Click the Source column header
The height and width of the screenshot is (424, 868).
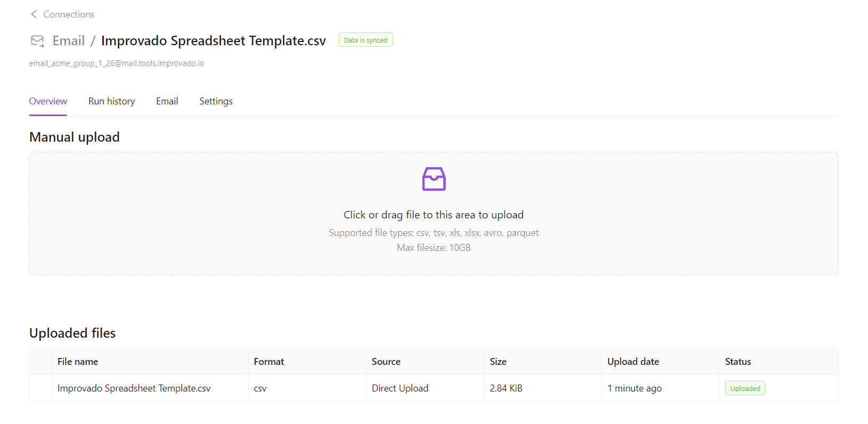click(386, 362)
